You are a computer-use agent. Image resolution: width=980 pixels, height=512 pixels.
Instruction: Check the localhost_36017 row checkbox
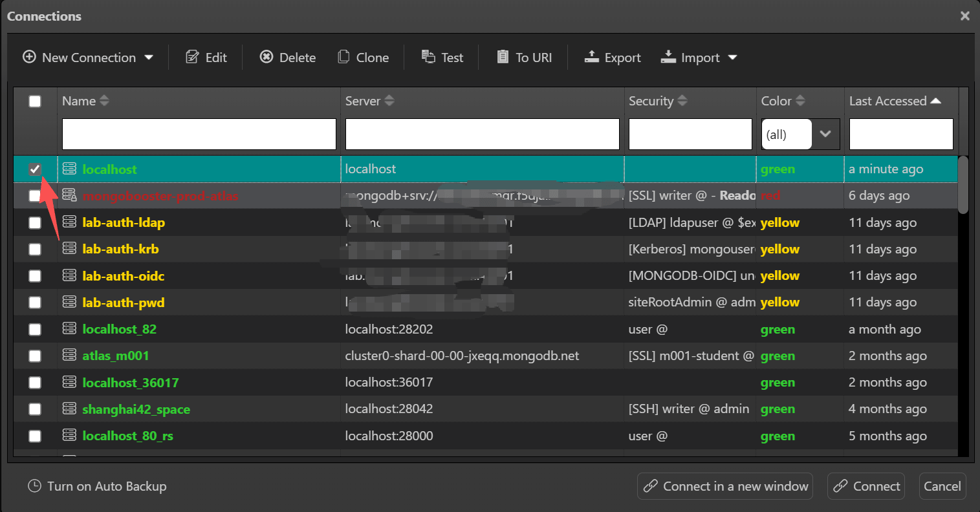pos(35,383)
